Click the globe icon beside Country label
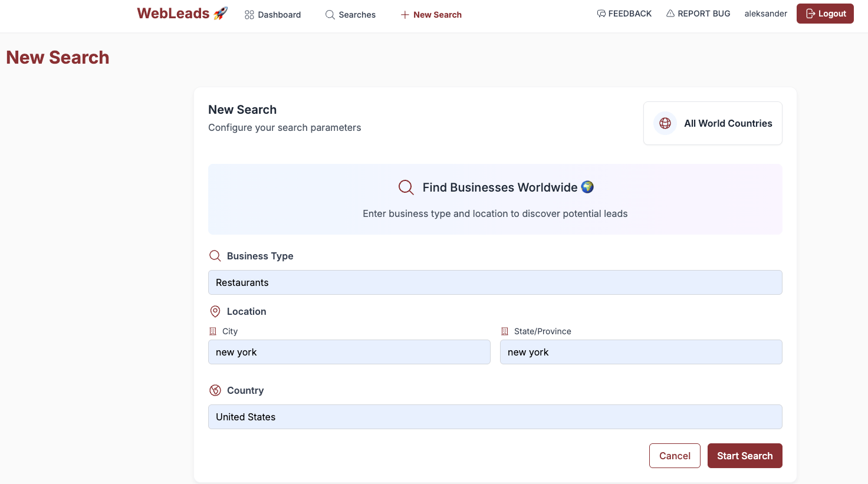This screenshot has width=868, height=484. pos(215,390)
